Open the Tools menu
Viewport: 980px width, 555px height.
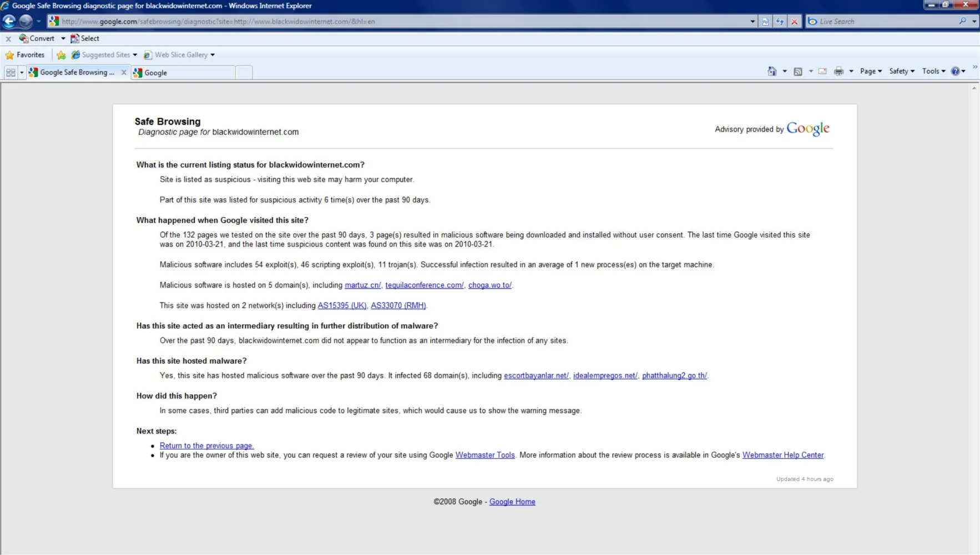[934, 71]
